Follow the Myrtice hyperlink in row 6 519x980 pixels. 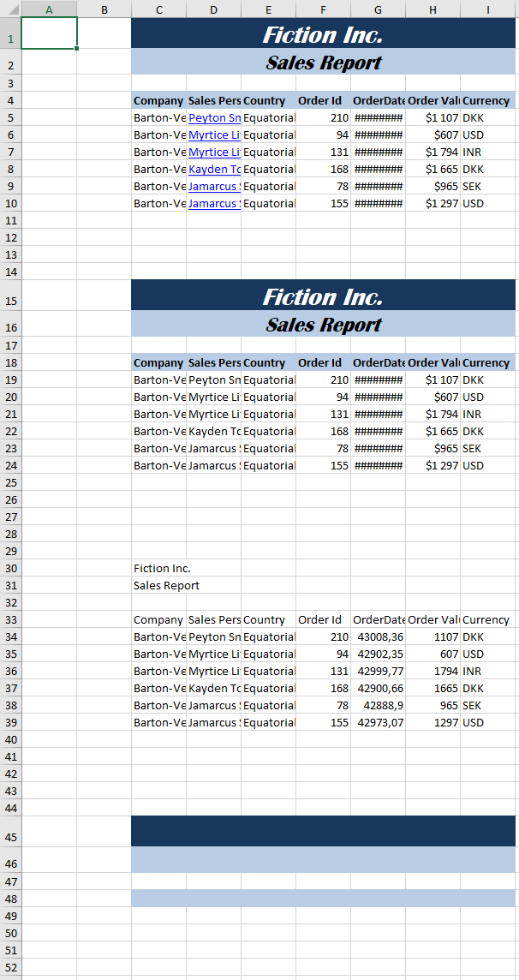[x=214, y=134]
